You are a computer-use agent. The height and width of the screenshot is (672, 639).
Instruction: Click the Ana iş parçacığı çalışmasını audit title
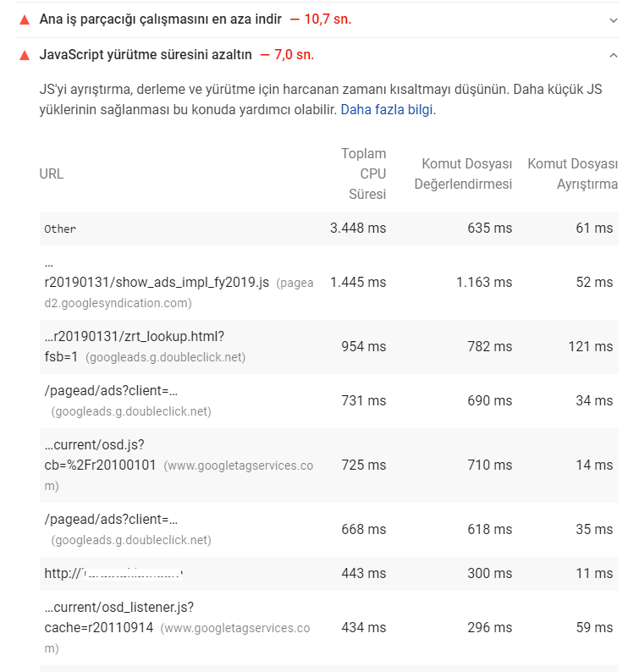pyautogui.click(x=160, y=19)
